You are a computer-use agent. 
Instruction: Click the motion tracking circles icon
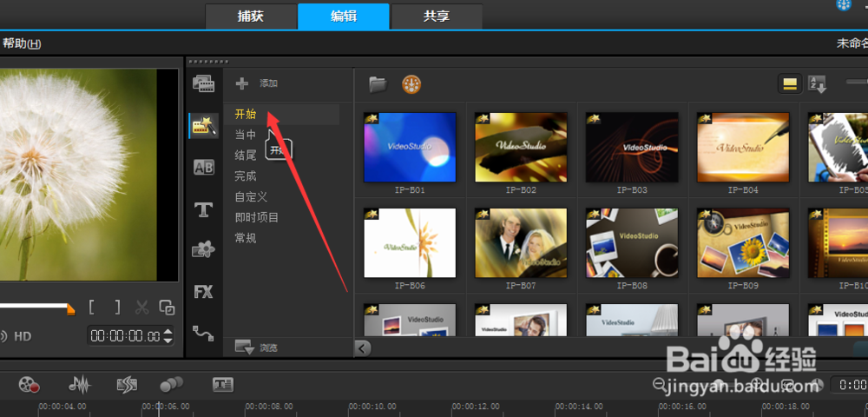tap(172, 384)
